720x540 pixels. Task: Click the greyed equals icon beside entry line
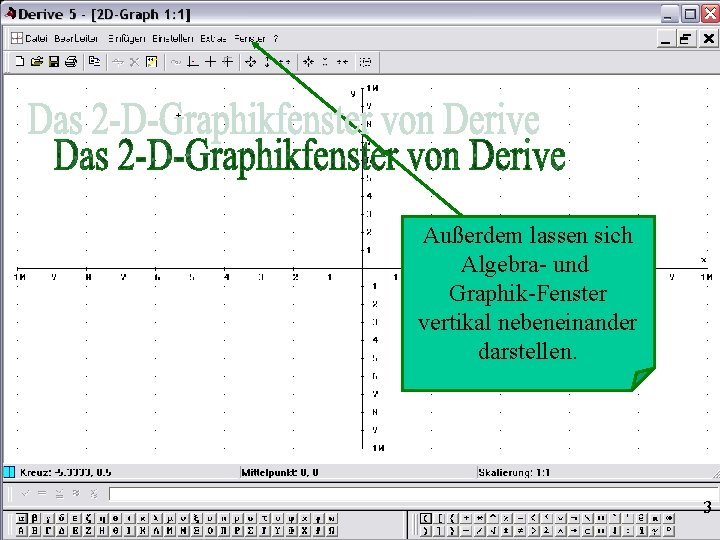[42, 493]
